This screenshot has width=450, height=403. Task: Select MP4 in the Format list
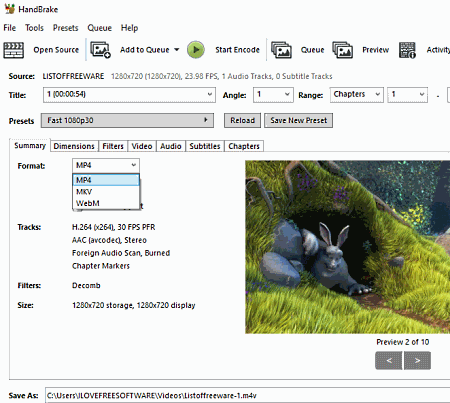[106, 180]
